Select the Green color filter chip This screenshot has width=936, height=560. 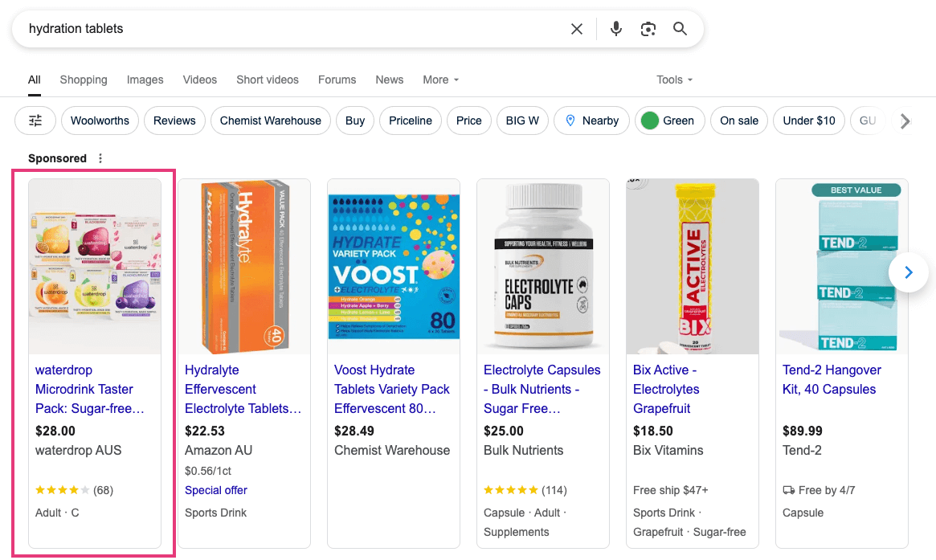point(669,121)
